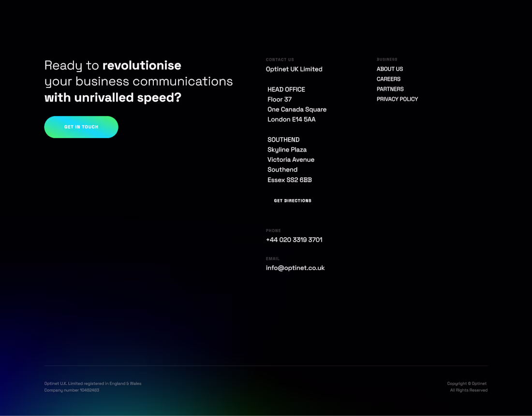Click the revolutionise headline text
Viewport: 532px width, 416px height.
click(x=142, y=65)
